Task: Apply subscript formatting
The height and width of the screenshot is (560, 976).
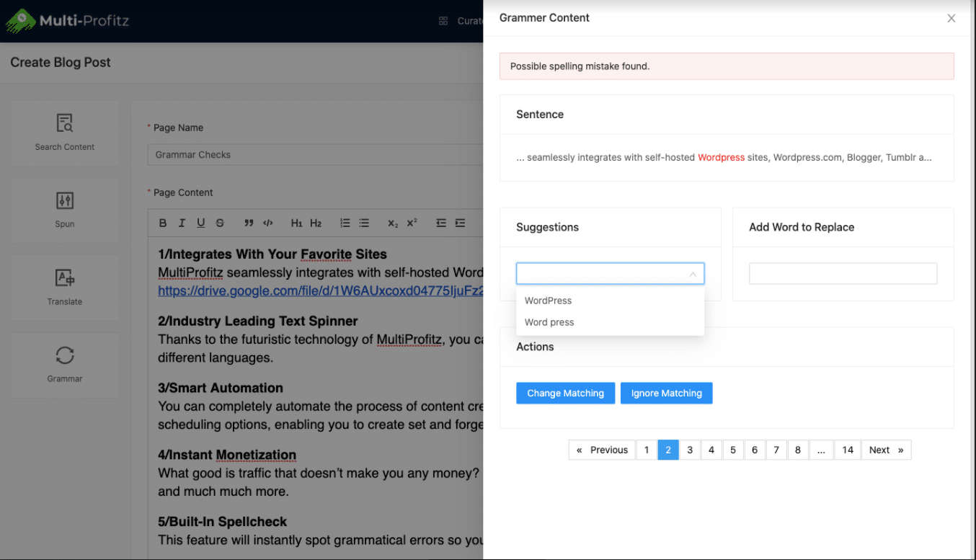Action: [x=393, y=223]
